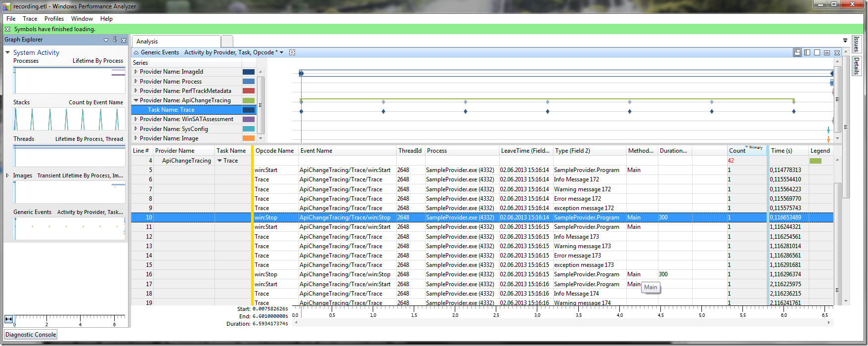The width and height of the screenshot is (868, 346).
Task: Click the WinSATAssessment purple color swatch
Action: (249, 119)
